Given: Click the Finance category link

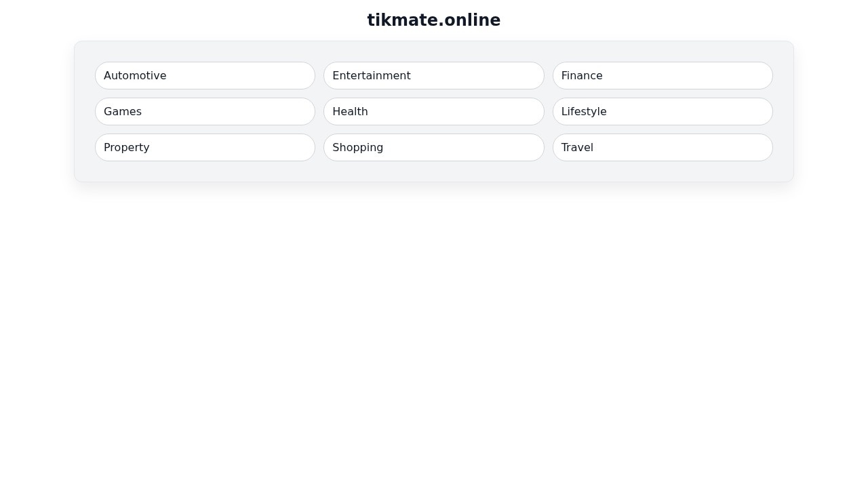Looking at the screenshot, I should (663, 75).
